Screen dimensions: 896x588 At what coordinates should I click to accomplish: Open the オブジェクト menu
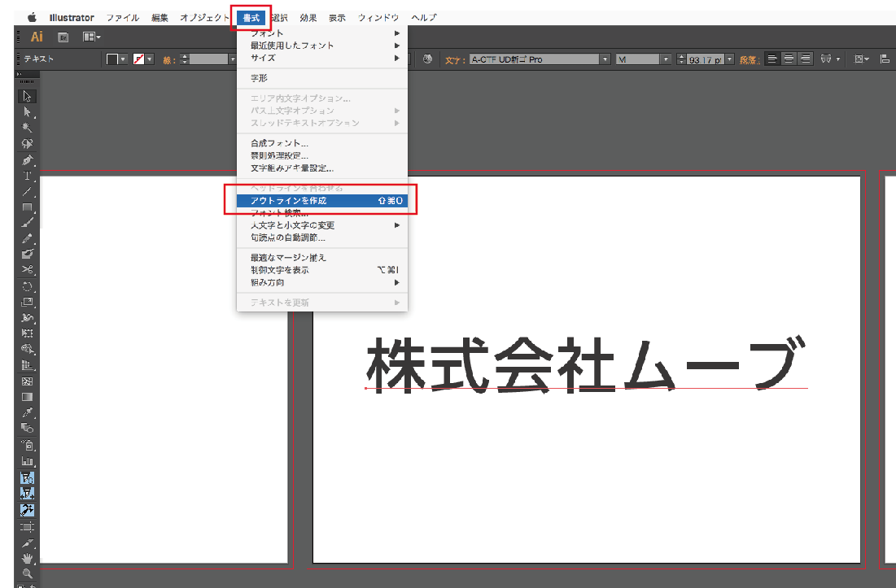(x=204, y=18)
